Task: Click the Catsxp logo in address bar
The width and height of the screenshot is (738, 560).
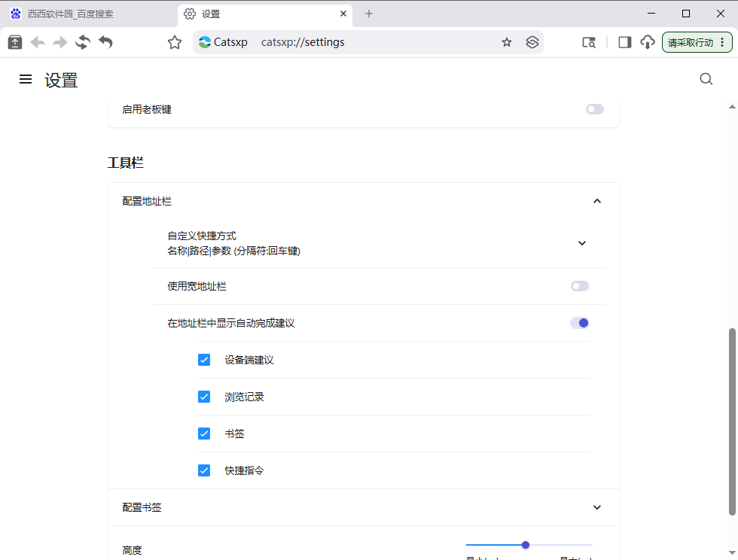Action: (205, 42)
